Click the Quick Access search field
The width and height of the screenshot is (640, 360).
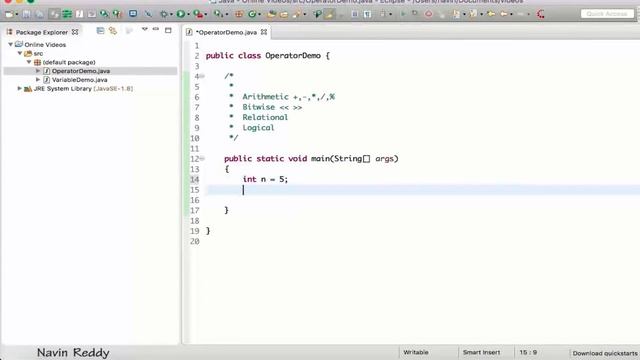[607, 14]
